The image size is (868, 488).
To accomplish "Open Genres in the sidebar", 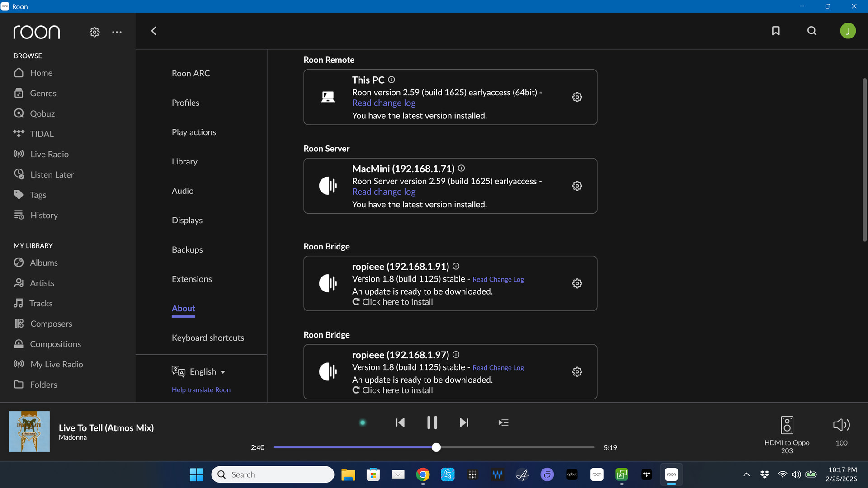I will (35, 93).
